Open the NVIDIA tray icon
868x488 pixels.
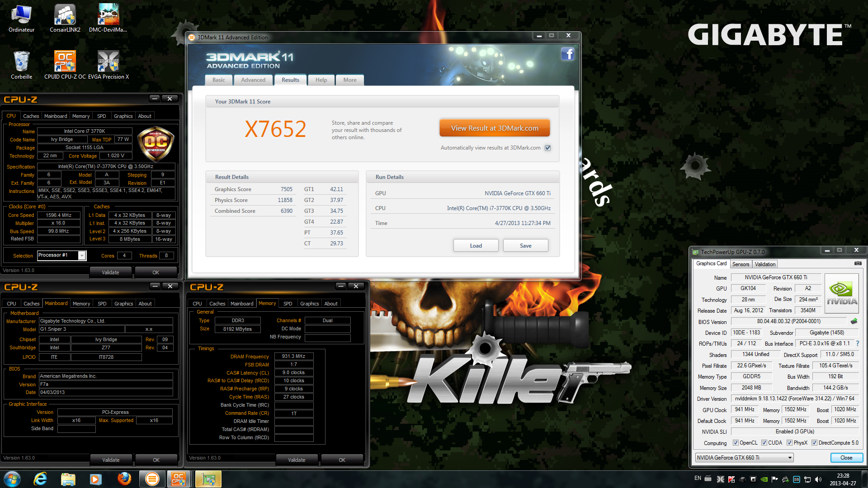pyautogui.click(x=764, y=479)
